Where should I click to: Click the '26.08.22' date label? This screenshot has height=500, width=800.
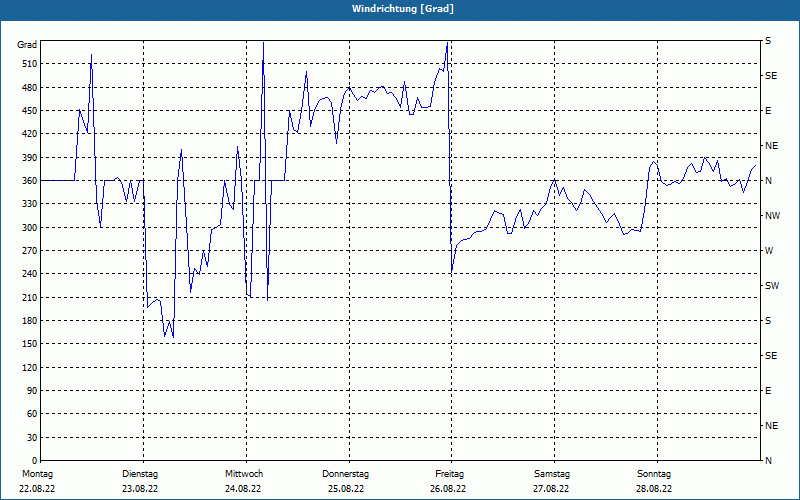pos(448,489)
